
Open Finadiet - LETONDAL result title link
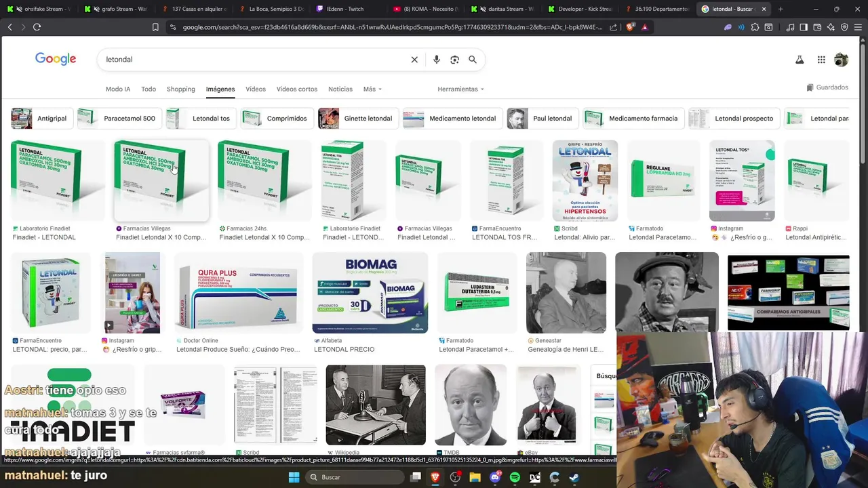click(44, 237)
